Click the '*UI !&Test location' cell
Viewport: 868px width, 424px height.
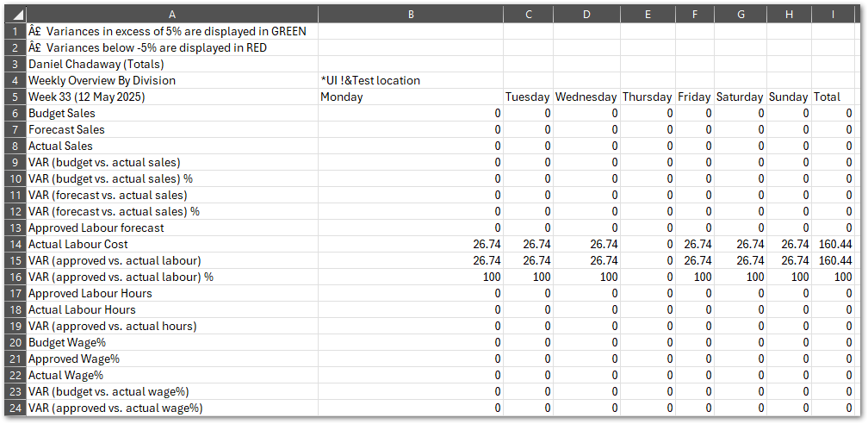coord(410,80)
